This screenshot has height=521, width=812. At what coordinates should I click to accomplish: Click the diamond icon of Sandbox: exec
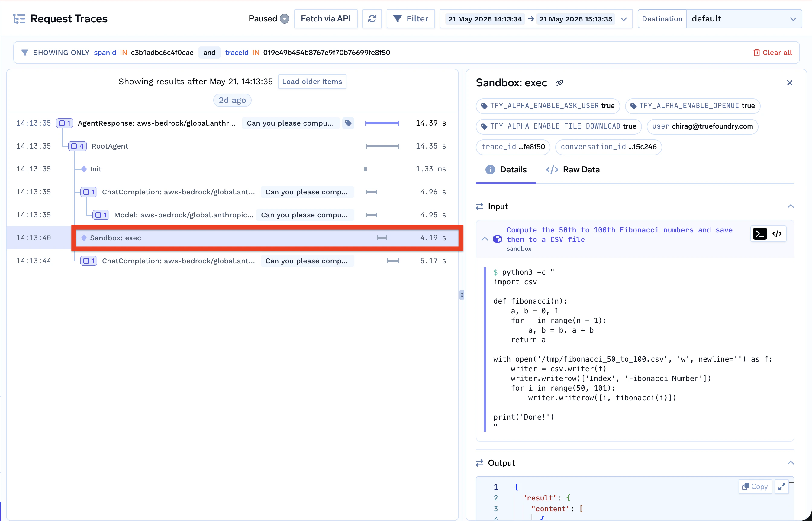tap(84, 238)
